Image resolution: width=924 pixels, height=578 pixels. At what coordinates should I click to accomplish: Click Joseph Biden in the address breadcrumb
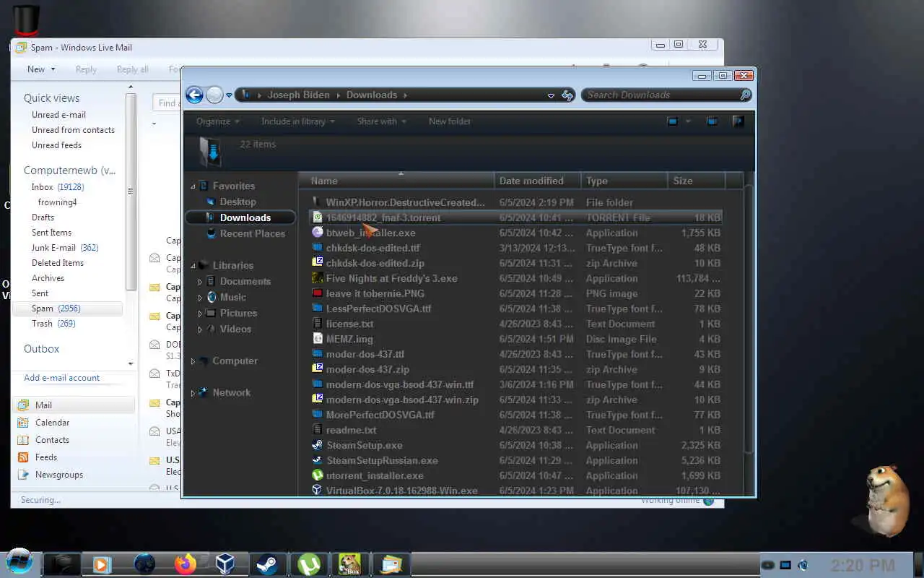coord(299,95)
